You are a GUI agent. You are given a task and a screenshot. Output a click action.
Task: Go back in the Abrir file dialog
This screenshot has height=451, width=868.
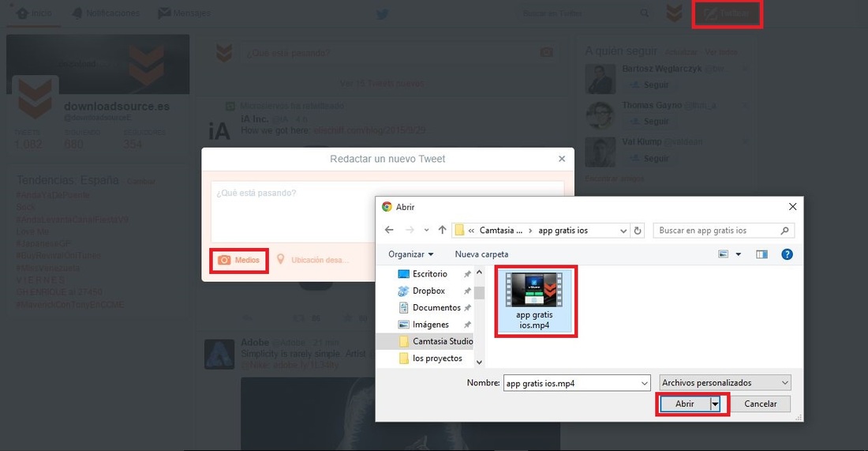pos(389,230)
